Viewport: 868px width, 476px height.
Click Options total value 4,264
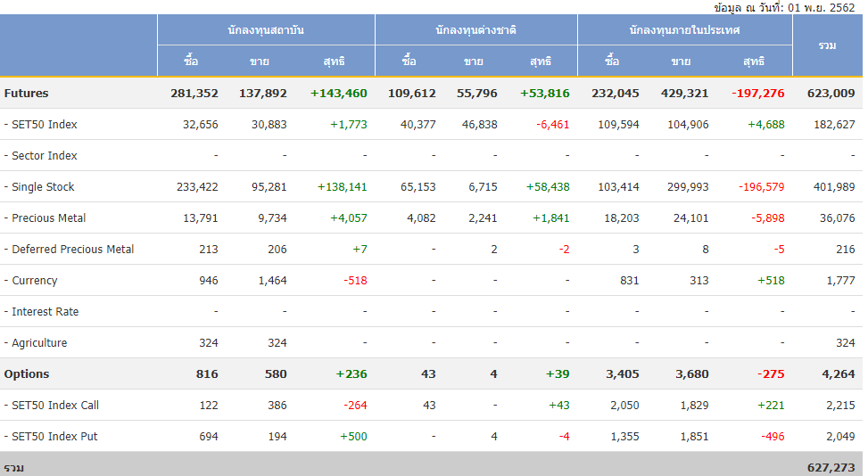coord(839,373)
